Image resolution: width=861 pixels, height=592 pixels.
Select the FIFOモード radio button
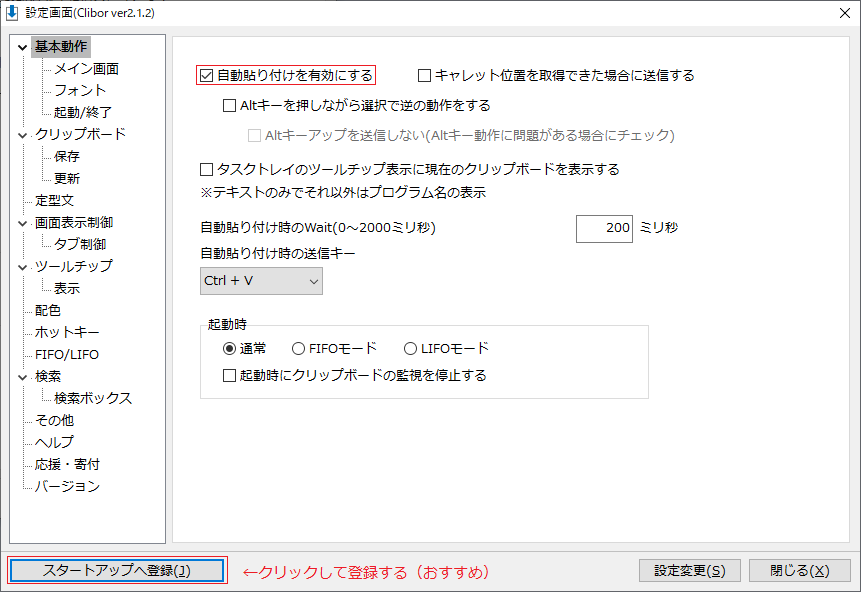click(298, 349)
